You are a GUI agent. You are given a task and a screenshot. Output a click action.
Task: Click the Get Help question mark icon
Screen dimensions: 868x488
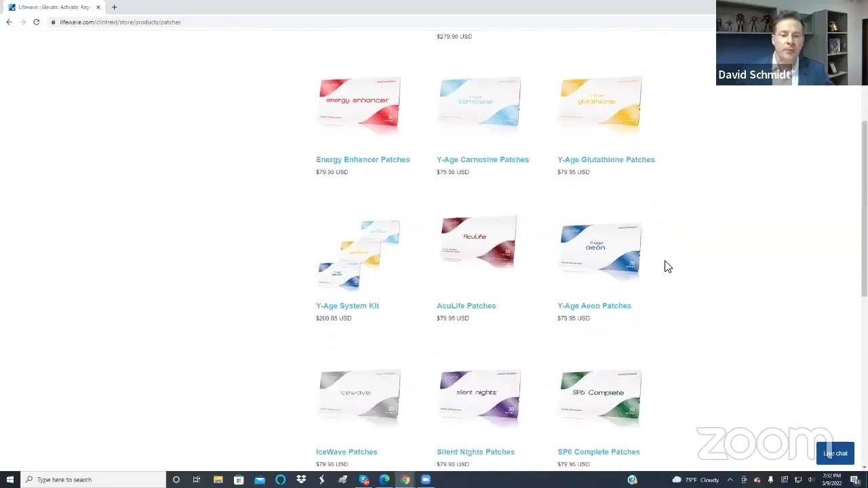[632, 480]
